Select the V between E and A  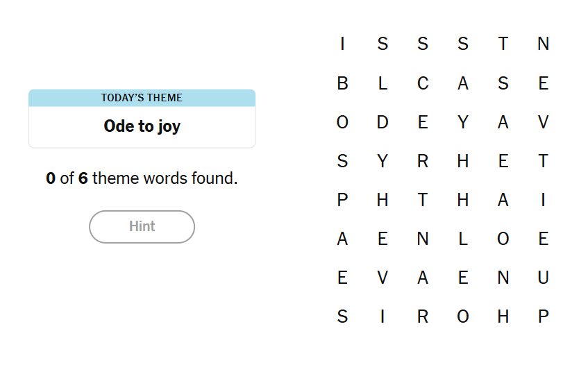383,278
